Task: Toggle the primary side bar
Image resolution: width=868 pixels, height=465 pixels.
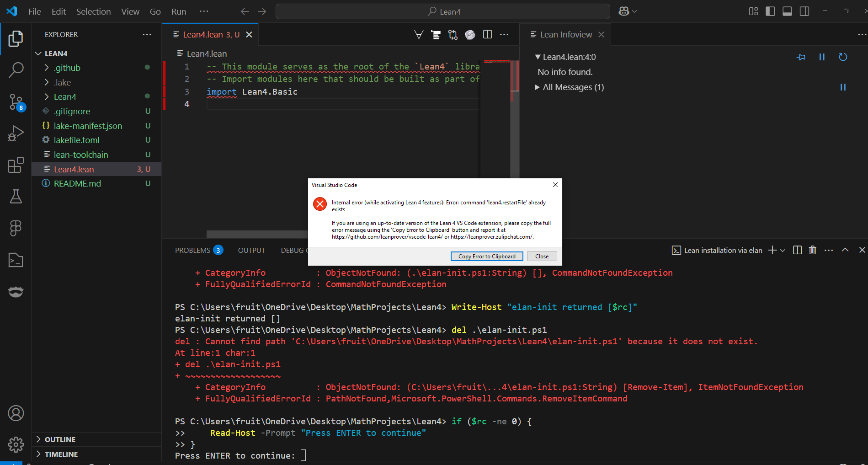Action: coord(770,11)
